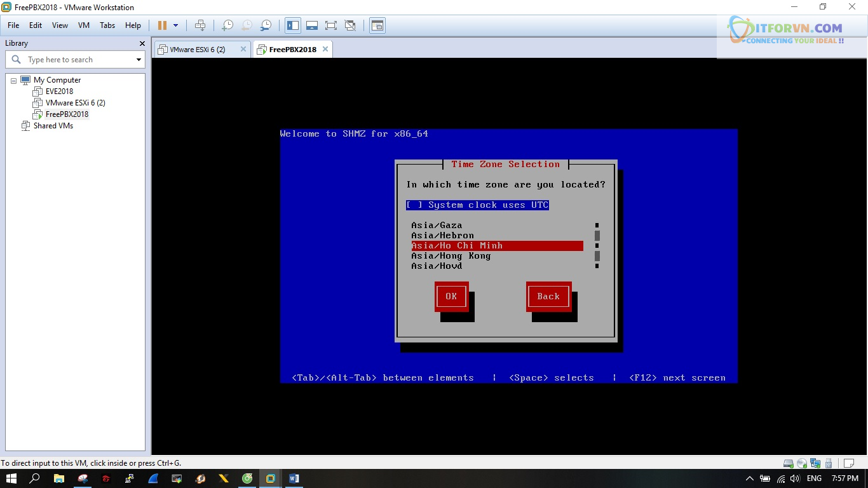The height and width of the screenshot is (488, 868).
Task: Toggle the System clock uses UTC checkbox
Action: (414, 205)
